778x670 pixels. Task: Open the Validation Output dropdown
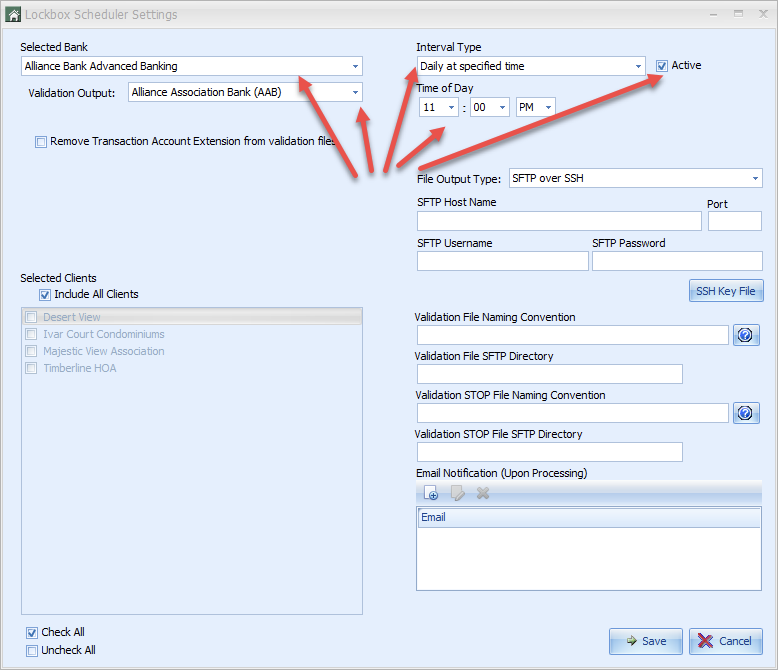(355, 93)
